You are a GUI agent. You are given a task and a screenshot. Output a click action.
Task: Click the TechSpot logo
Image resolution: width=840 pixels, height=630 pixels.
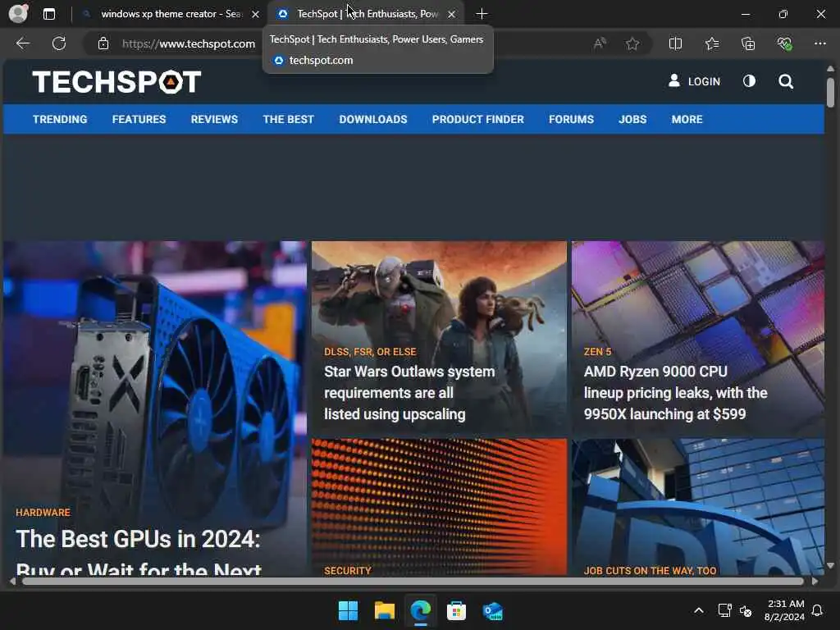coord(116,81)
